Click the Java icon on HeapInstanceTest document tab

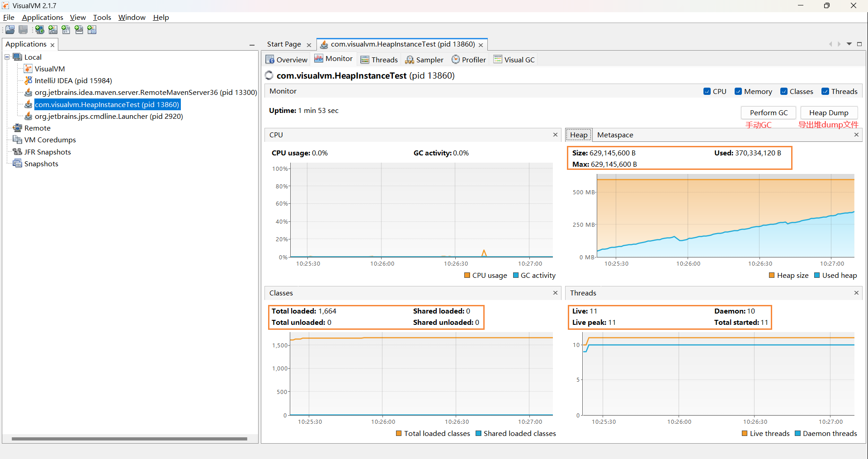pyautogui.click(x=324, y=44)
